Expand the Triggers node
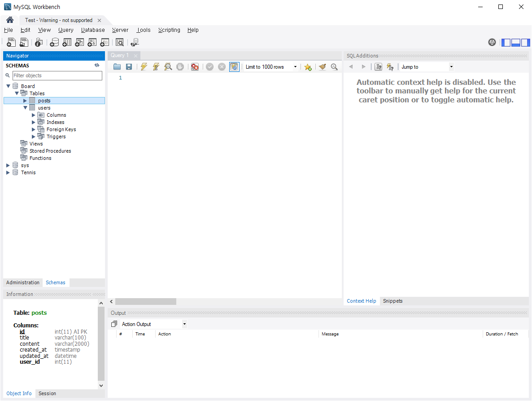This screenshot has height=401, width=532. (x=33, y=137)
